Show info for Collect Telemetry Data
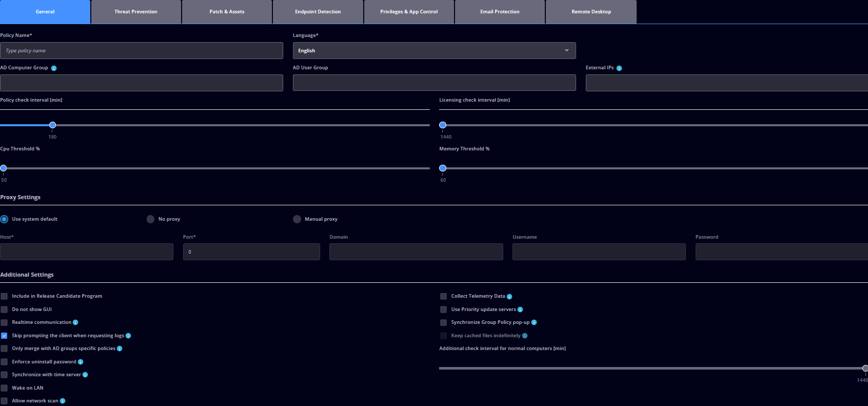Image resolution: width=868 pixels, height=406 pixels. pos(509,296)
